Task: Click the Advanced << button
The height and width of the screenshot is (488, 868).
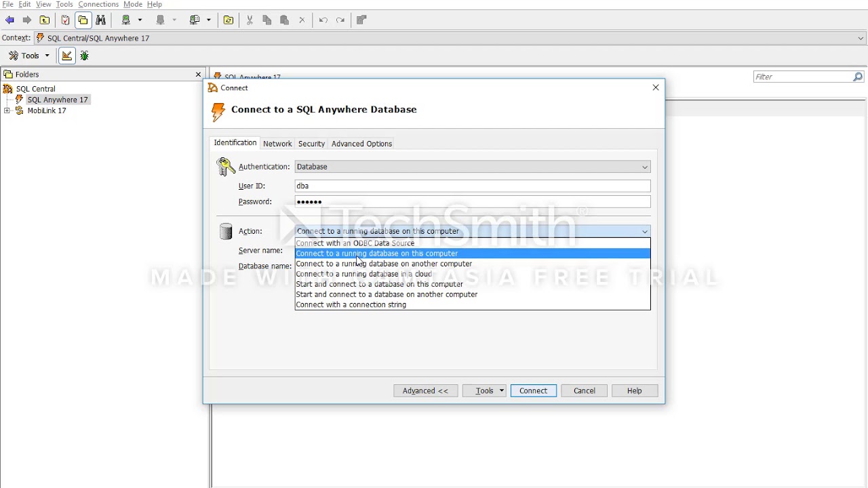Action: (x=425, y=391)
